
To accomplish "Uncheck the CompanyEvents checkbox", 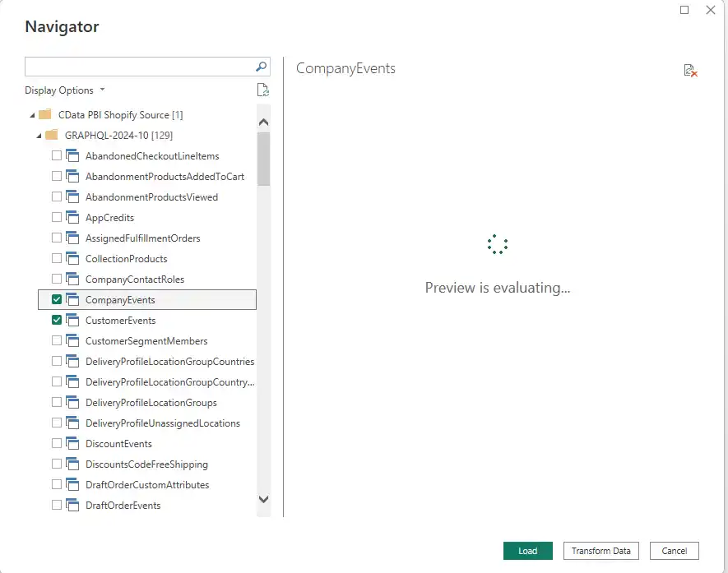I will pyautogui.click(x=57, y=300).
